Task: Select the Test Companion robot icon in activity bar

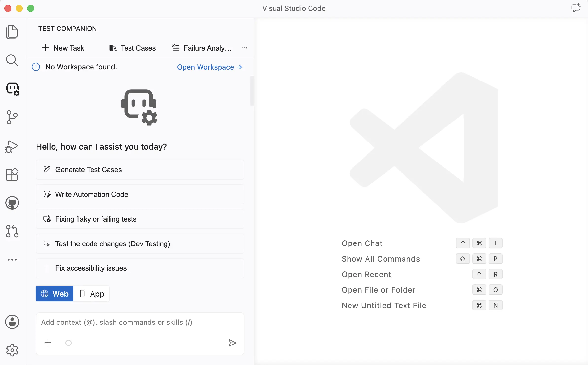Action: coord(12,89)
